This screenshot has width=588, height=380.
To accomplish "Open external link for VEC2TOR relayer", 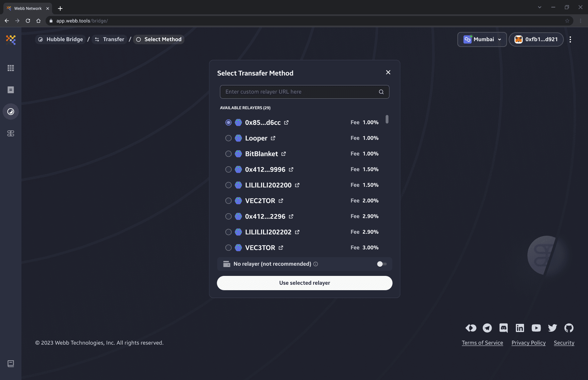I will pyautogui.click(x=281, y=201).
